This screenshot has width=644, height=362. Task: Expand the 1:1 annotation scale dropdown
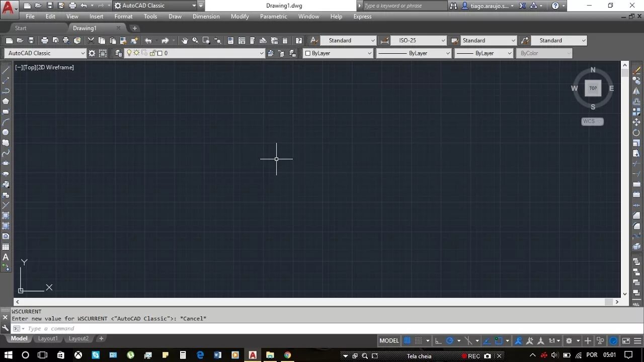(554, 341)
